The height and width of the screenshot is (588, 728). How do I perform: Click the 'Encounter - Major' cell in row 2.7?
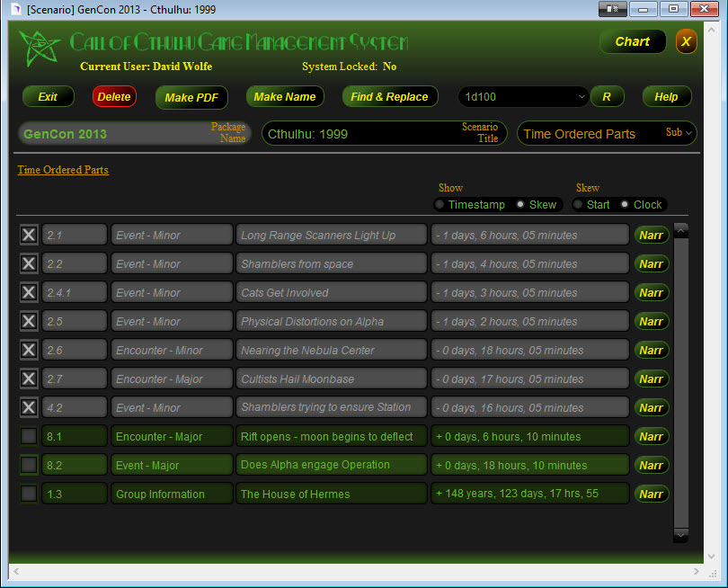click(172, 379)
